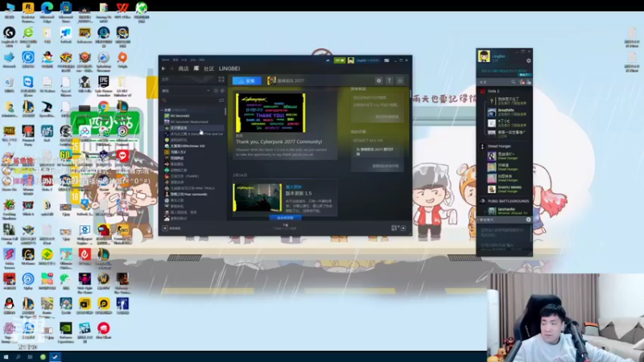This screenshot has width=644, height=362.
Task: Open Microsoft Edge desktop shortcut
Action: pos(47,11)
